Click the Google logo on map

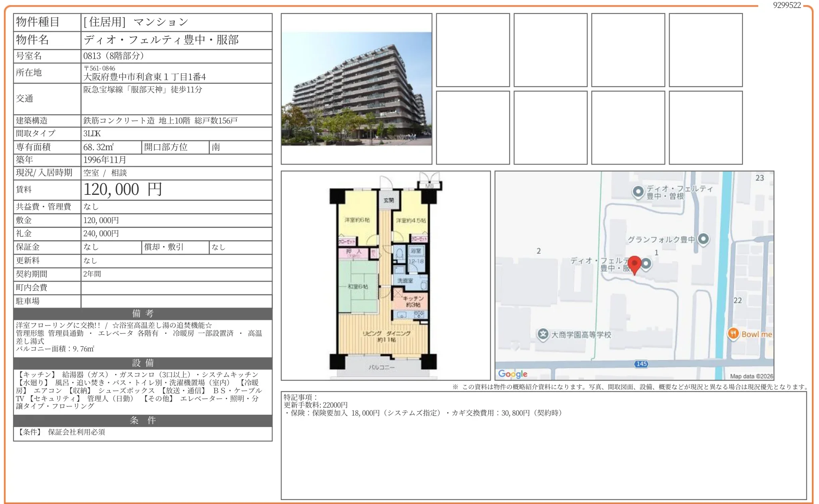[513, 374]
